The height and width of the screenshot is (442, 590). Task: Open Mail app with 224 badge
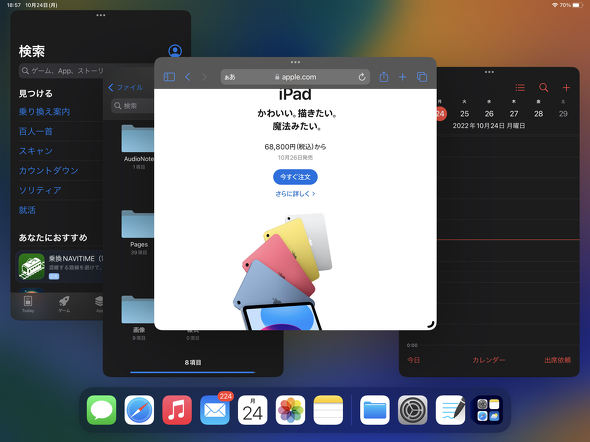click(x=215, y=410)
